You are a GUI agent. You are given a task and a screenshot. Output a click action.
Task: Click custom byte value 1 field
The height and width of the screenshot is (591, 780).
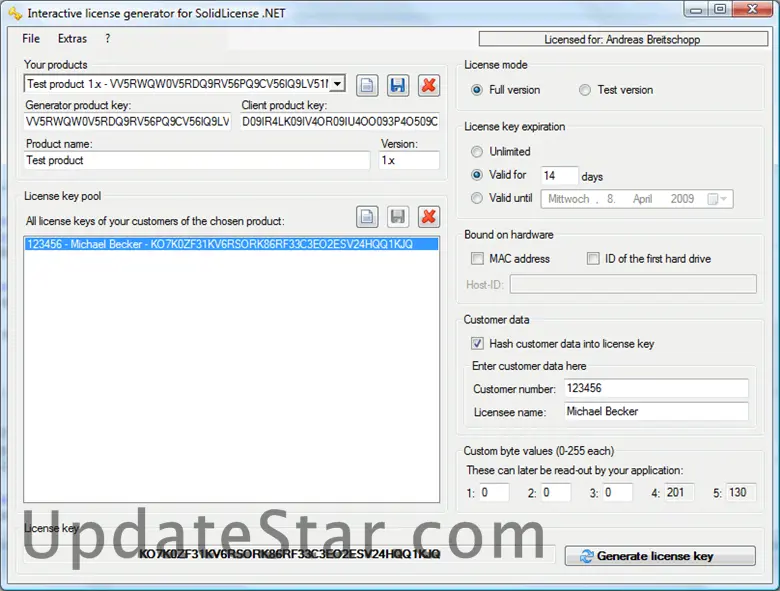pyautogui.click(x=494, y=492)
